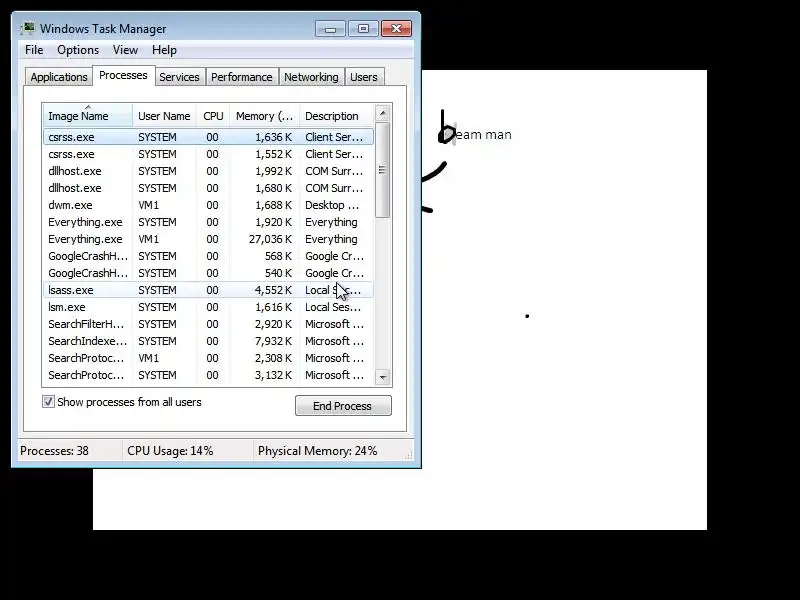The width and height of the screenshot is (800, 600).
Task: Click the process list scrollbar thumb
Action: pos(383,170)
